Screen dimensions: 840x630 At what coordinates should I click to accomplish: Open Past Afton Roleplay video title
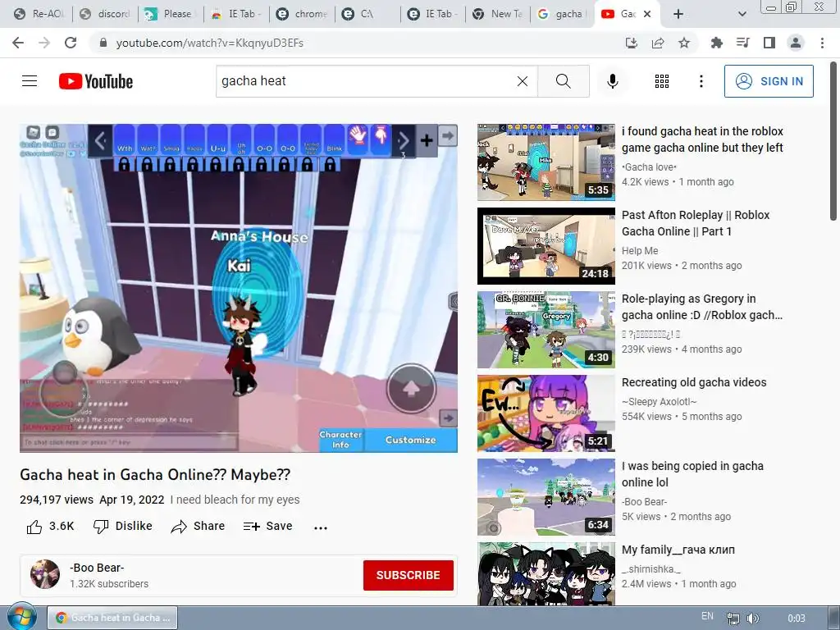point(696,223)
